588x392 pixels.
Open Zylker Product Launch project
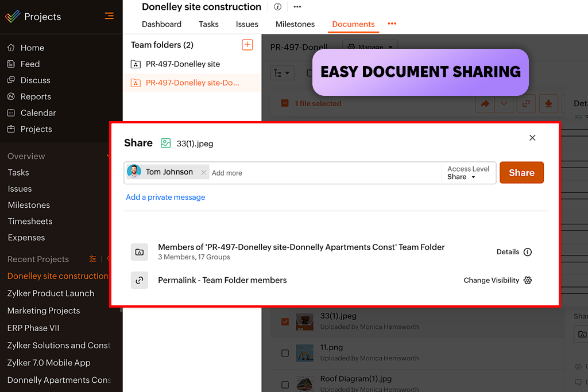[51, 293]
